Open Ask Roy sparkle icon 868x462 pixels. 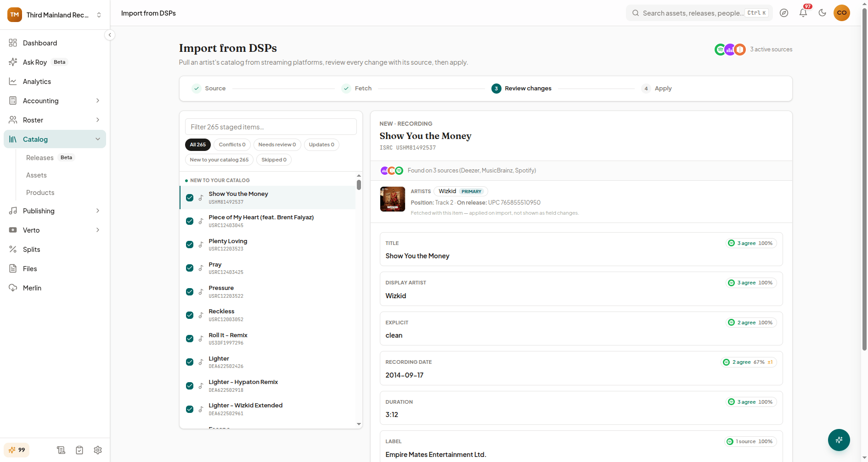[x=13, y=62]
